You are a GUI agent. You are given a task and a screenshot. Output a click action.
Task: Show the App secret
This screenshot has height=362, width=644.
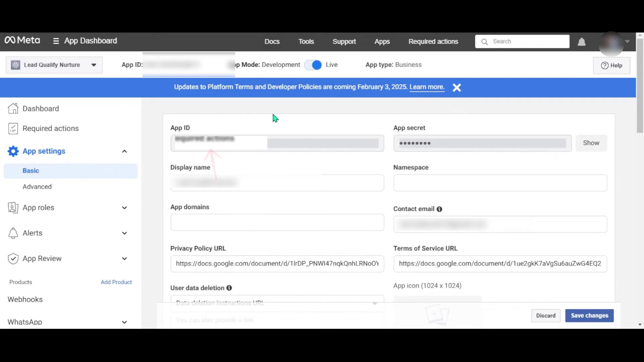[591, 143]
